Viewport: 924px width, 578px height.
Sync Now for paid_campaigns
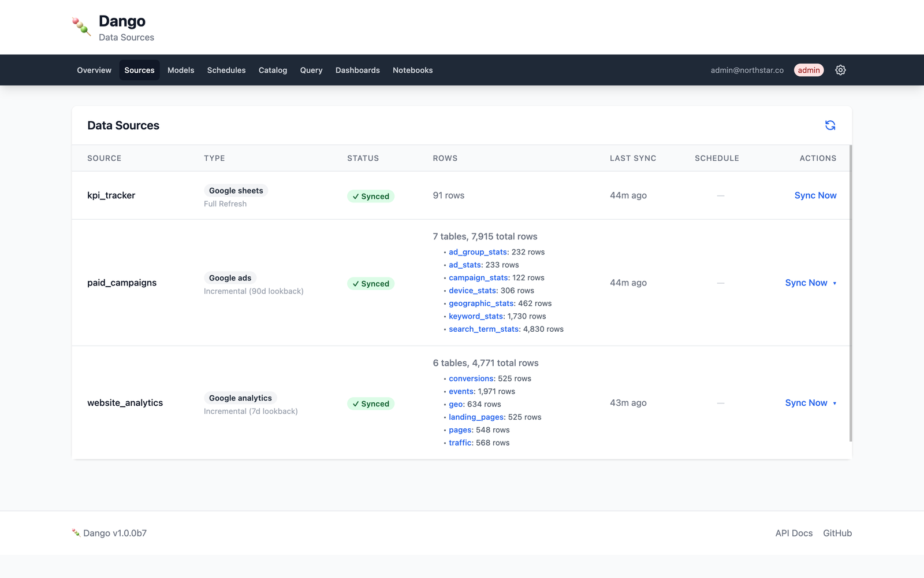[x=806, y=283]
